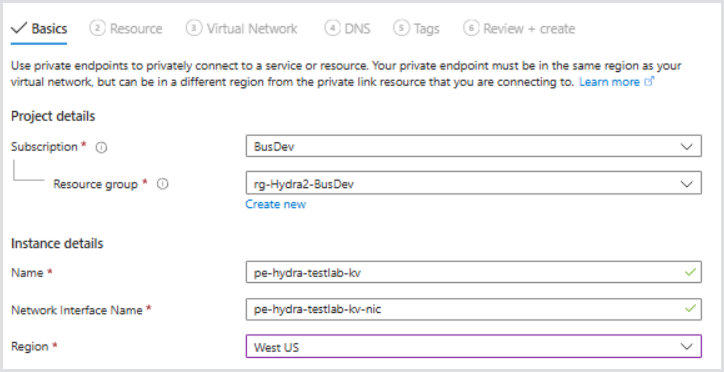Click the step 5 circle icon for Tags
Image resolution: width=724 pixels, height=372 pixels.
[x=401, y=28]
